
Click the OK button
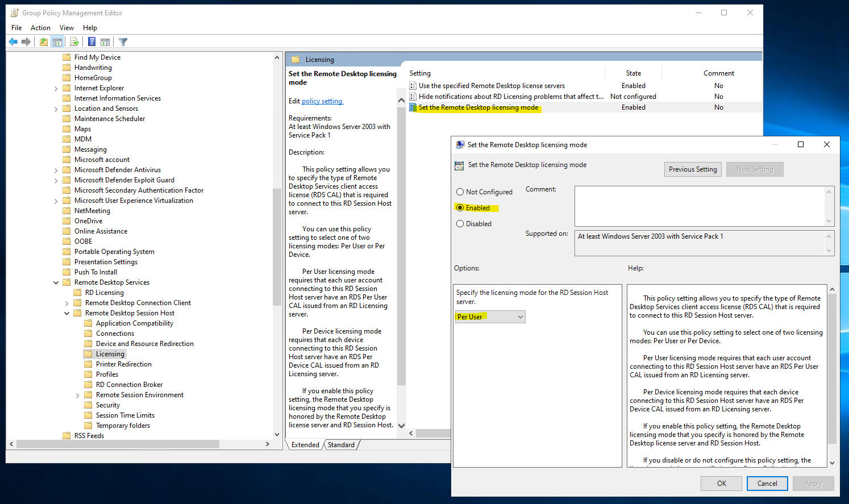coord(722,484)
